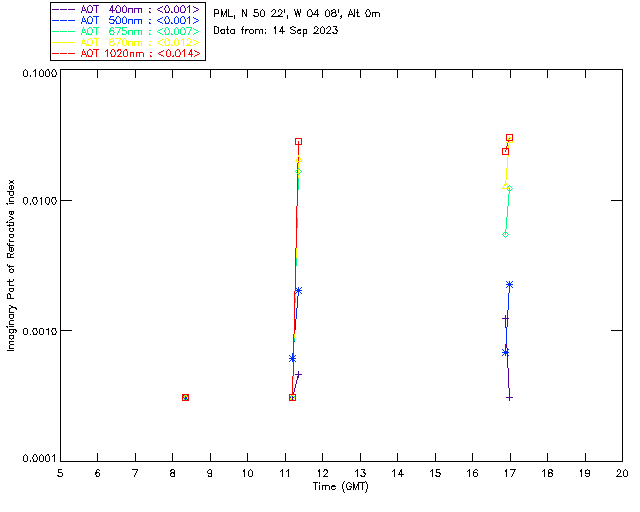
Task: Click the upper green diamond marker near time 17
Action: 509,189
